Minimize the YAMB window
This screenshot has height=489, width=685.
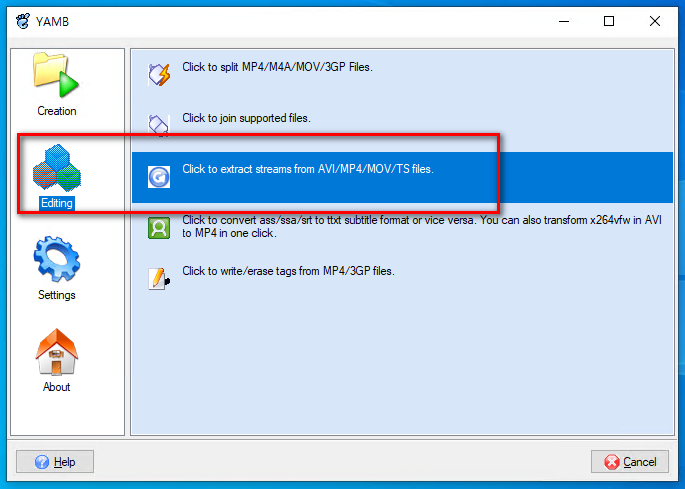coord(564,21)
